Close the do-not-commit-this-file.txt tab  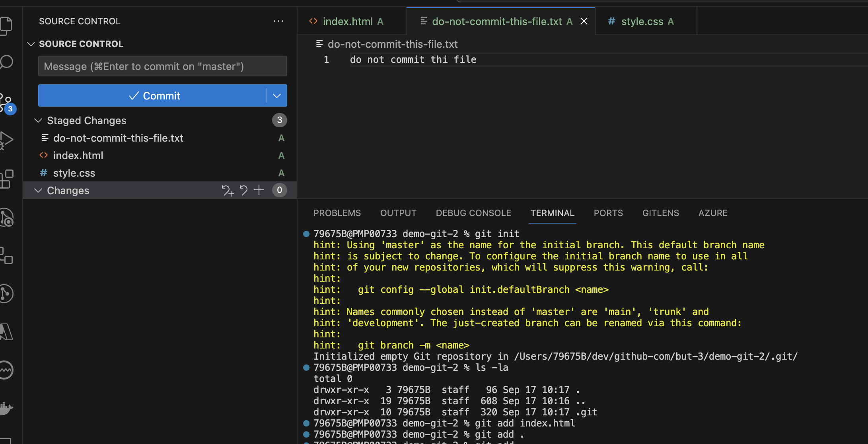coord(584,21)
